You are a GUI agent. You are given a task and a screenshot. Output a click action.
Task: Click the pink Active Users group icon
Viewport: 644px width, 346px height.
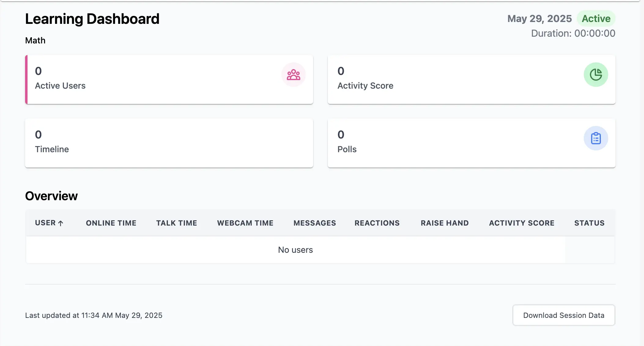point(293,75)
